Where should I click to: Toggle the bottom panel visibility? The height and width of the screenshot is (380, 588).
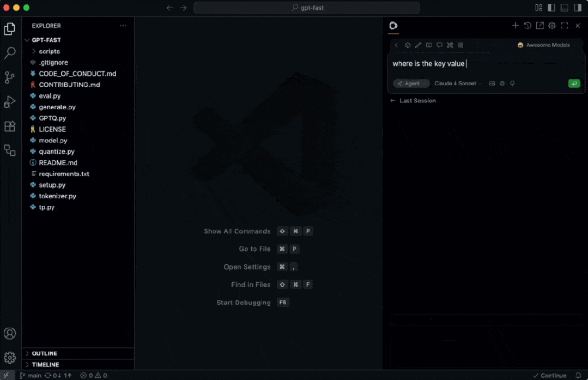(565, 8)
